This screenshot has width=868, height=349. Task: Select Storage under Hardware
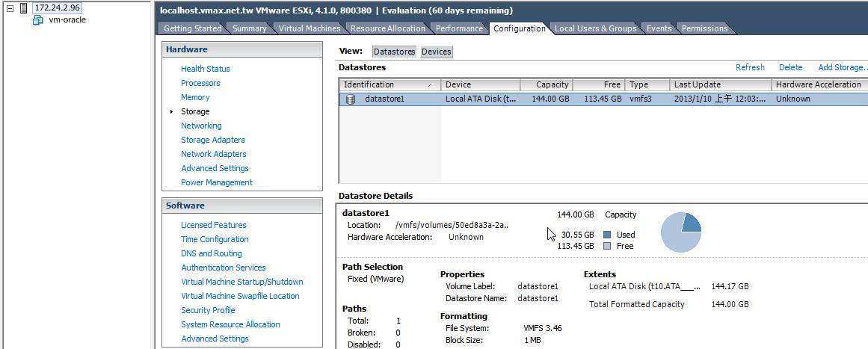(195, 111)
